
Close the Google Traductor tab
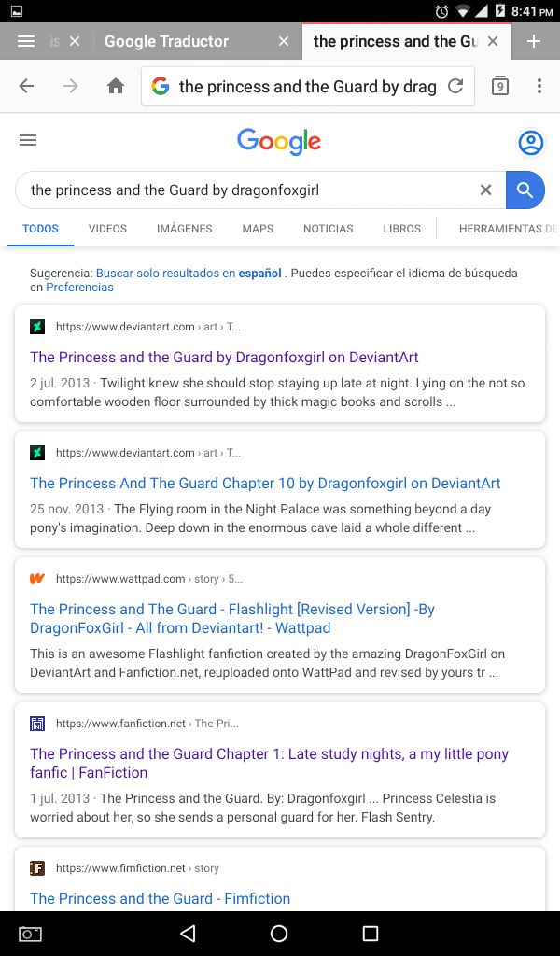(x=284, y=41)
